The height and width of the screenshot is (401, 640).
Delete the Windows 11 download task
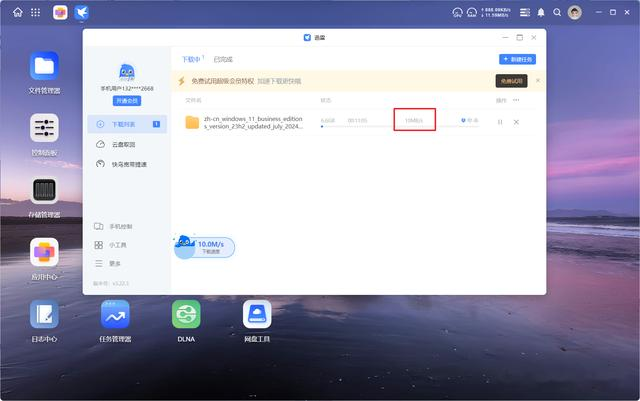[516, 122]
